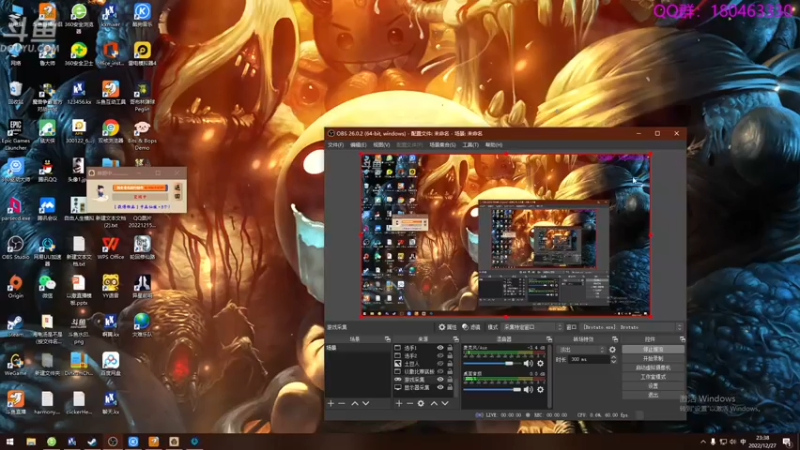
Task: Move source up in 来源 panel
Action: coord(434,404)
